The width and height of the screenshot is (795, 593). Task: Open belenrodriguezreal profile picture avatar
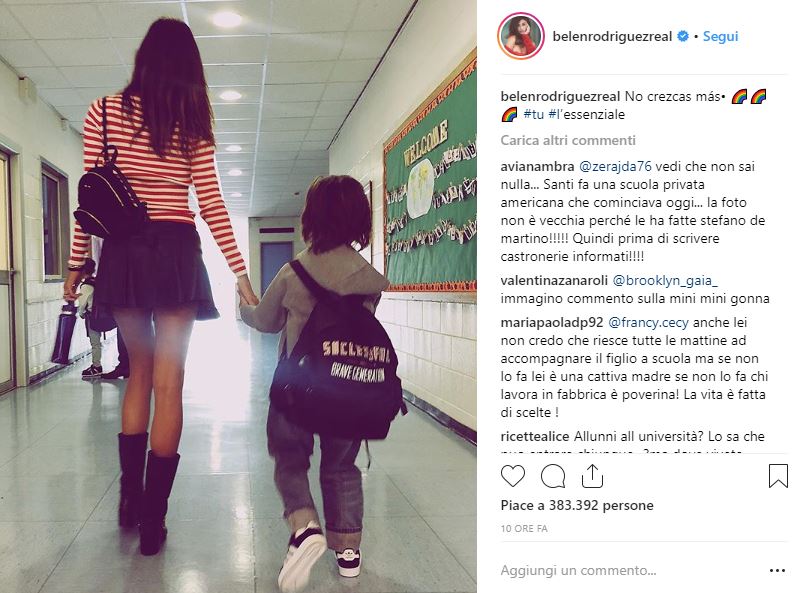[x=521, y=36]
